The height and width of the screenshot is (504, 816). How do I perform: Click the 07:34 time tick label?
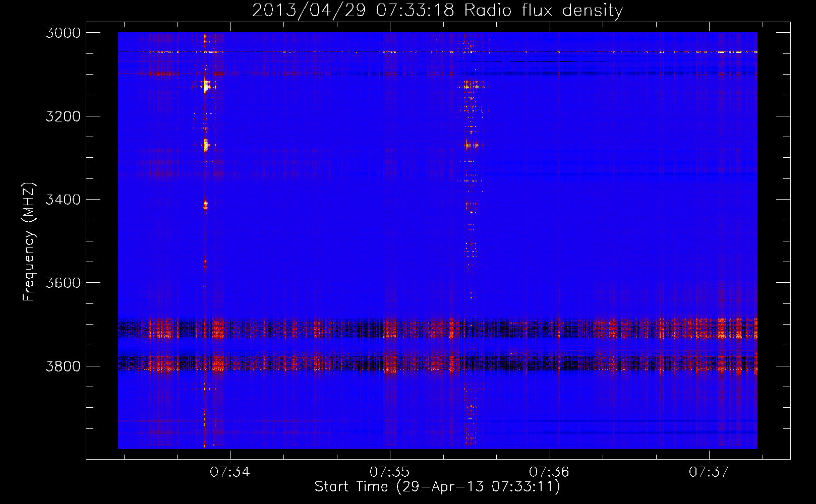tap(230, 472)
